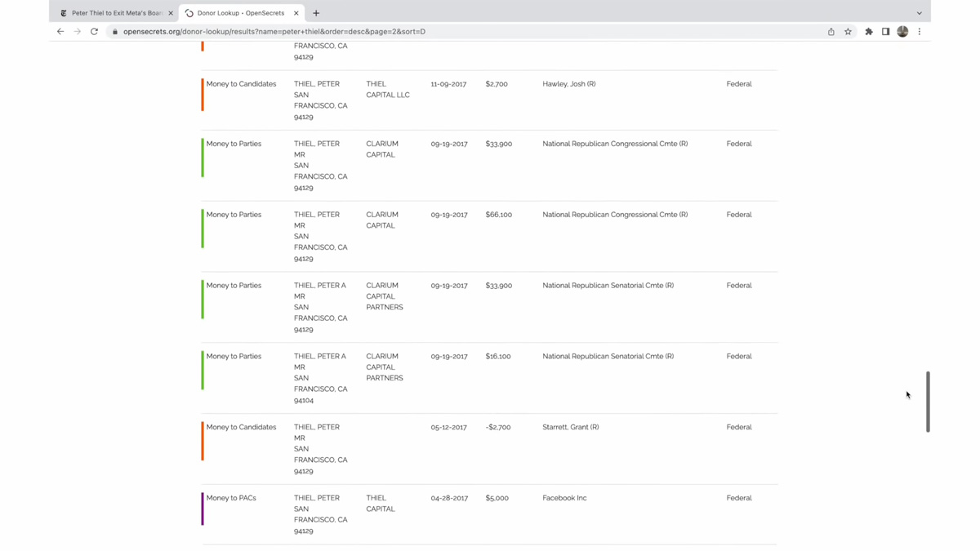Open National Republican Congressional Cmte in the first $33,900 row
980x551 pixels.
(615, 144)
